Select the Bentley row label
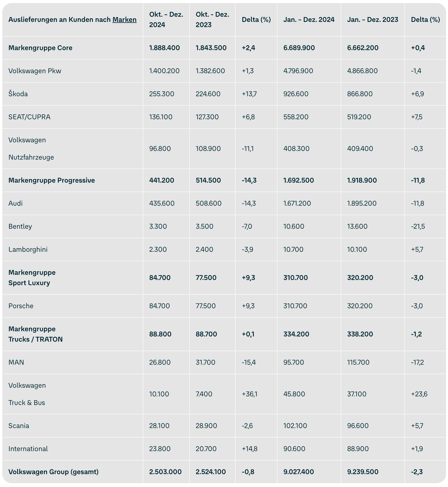Image resolution: width=448 pixels, height=487 pixels. pyautogui.click(x=20, y=226)
